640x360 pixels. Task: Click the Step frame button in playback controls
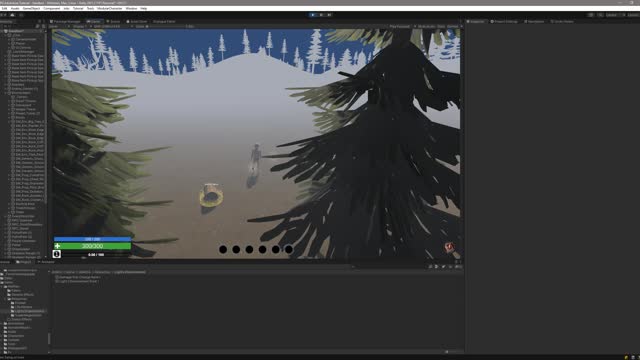(x=329, y=15)
